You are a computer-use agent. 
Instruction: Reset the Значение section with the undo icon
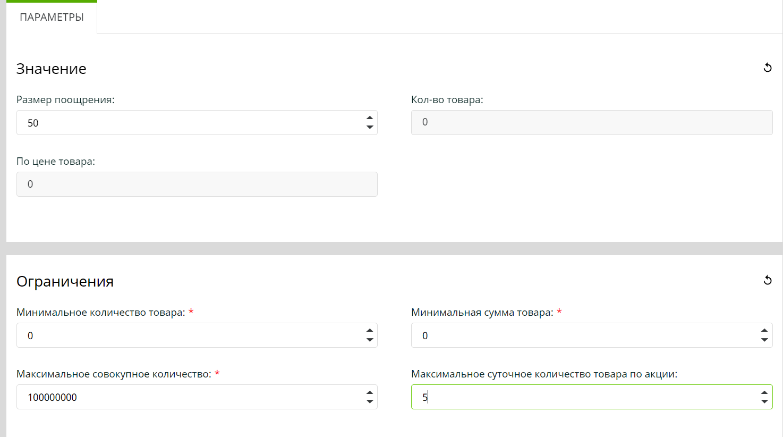point(767,68)
